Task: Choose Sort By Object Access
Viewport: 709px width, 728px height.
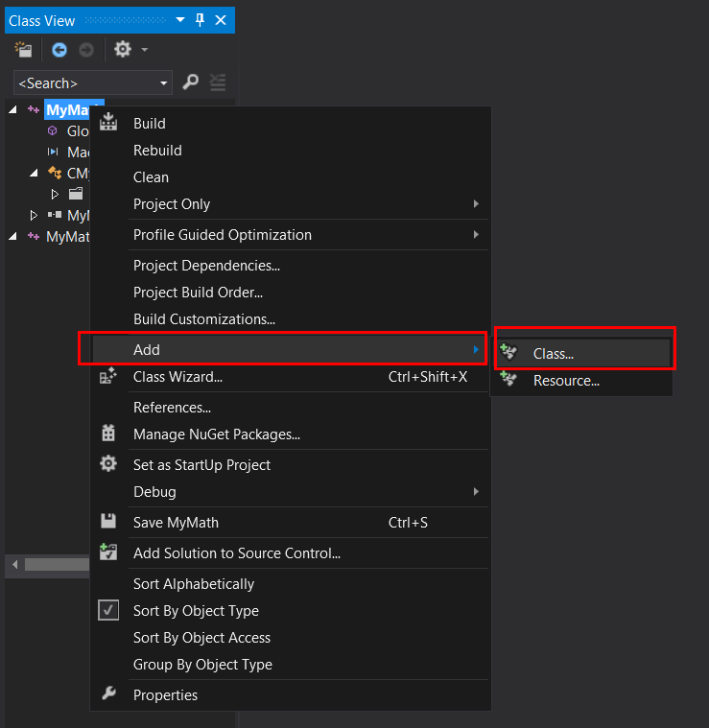Action: 290,638
